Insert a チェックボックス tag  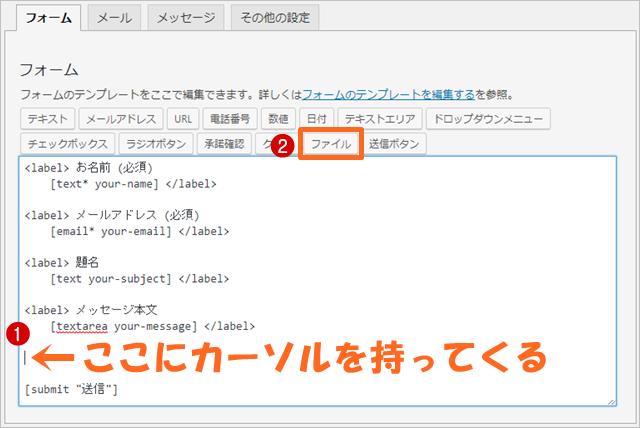pos(65,144)
